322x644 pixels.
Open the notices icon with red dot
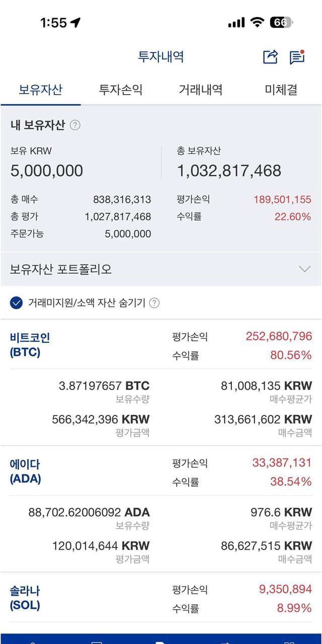(x=297, y=57)
